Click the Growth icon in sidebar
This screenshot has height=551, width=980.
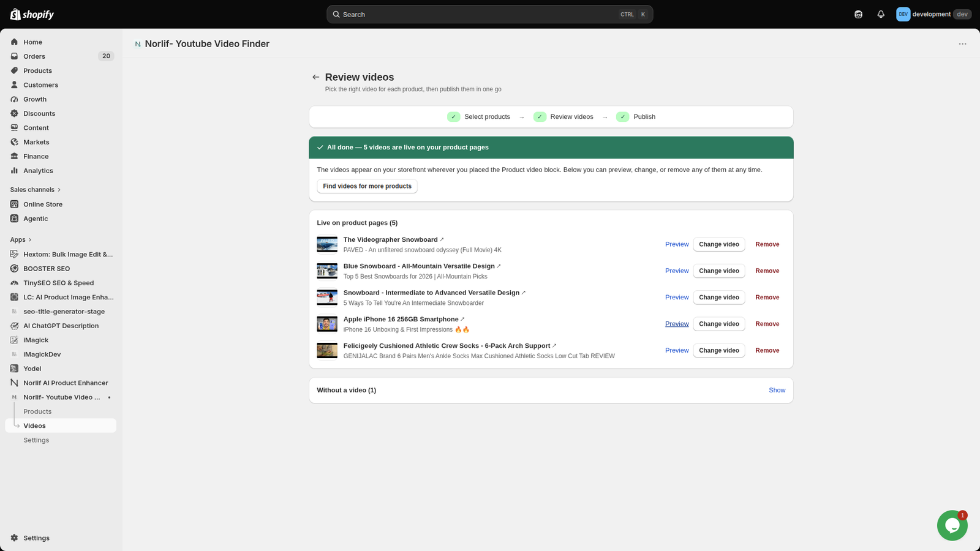[x=15, y=99]
